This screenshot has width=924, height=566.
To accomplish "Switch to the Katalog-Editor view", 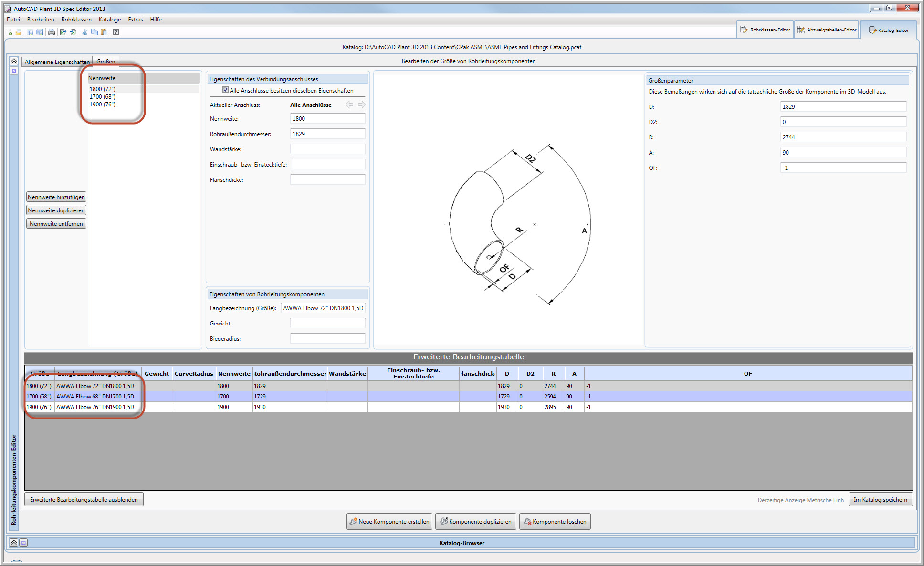I will point(888,30).
